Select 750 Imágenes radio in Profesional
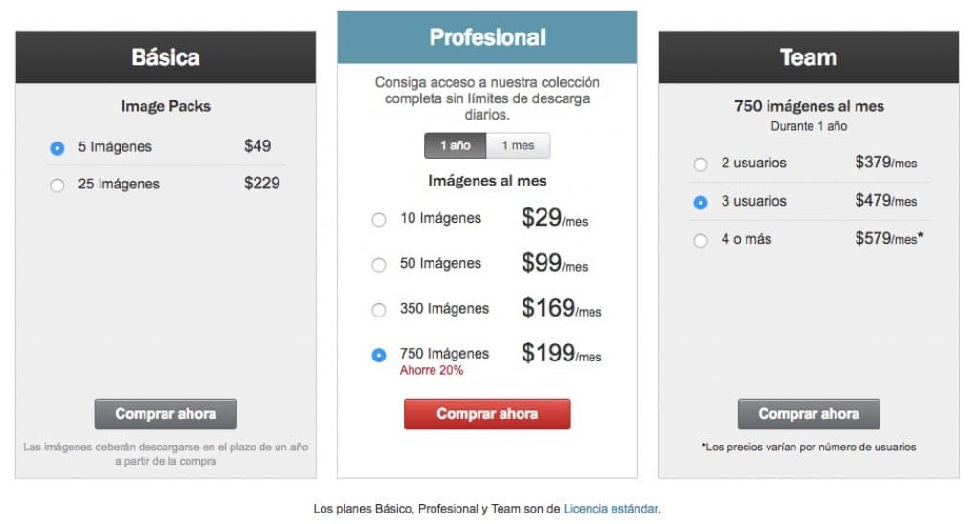The width and height of the screenshot is (980, 524). [379, 355]
